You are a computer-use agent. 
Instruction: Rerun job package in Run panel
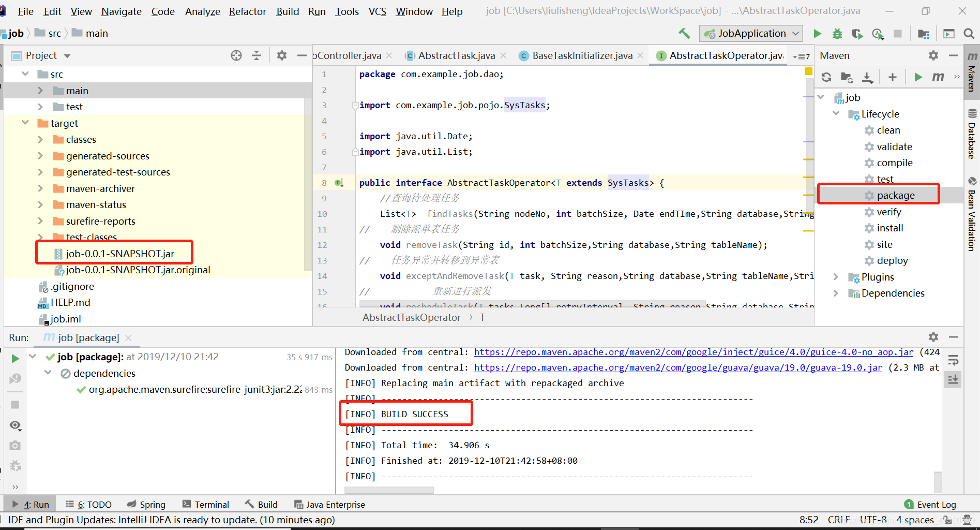tap(15, 358)
